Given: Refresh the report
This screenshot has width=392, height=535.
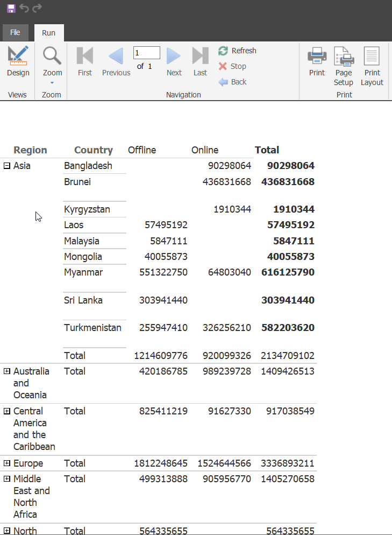Looking at the screenshot, I should (x=237, y=51).
